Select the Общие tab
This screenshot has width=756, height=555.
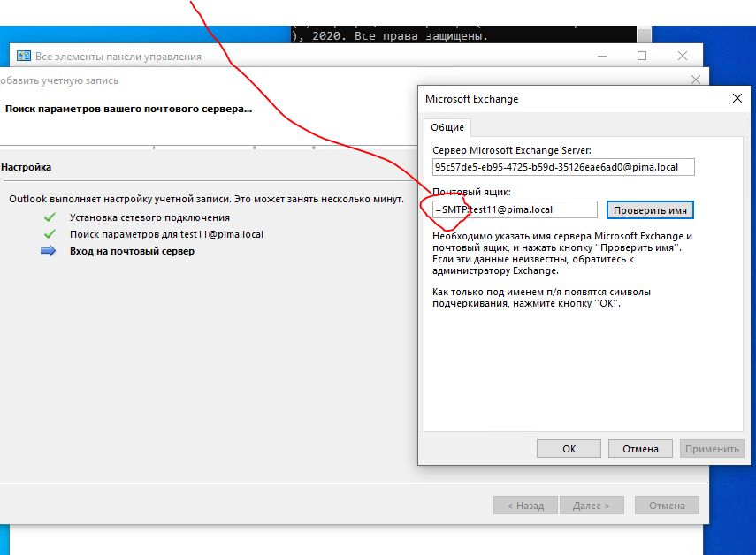[x=447, y=127]
